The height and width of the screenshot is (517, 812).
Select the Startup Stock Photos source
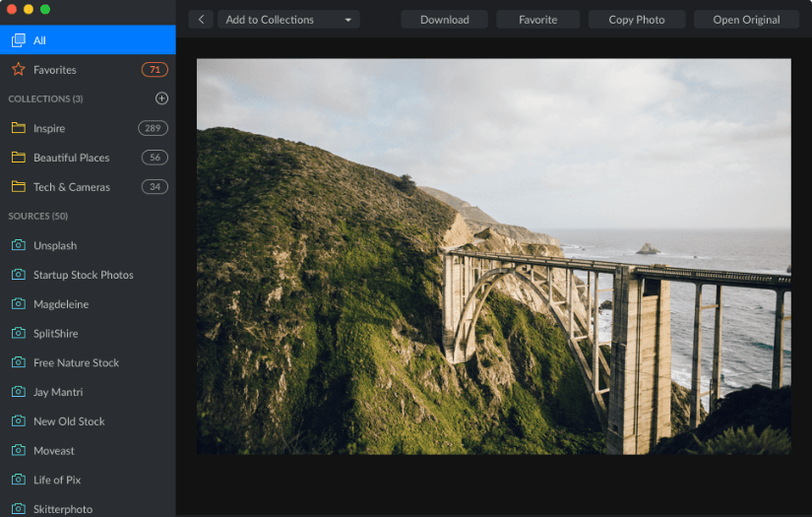(88, 275)
